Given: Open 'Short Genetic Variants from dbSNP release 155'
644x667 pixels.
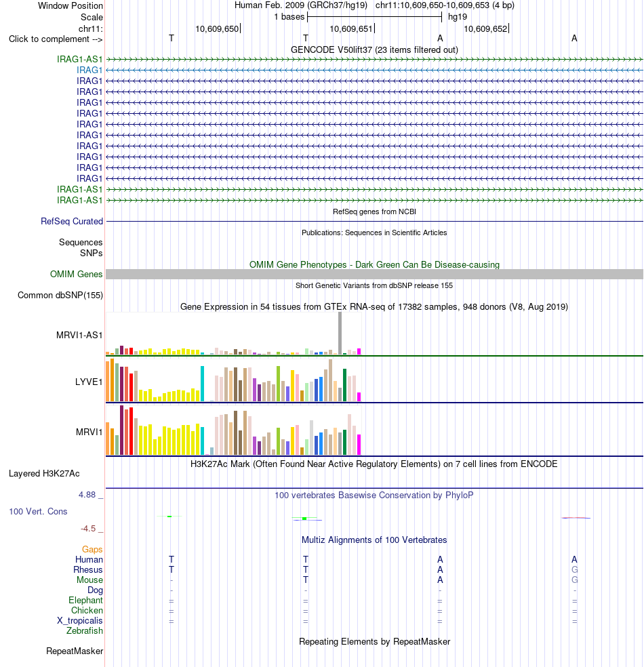Looking at the screenshot, I should 374,285.
